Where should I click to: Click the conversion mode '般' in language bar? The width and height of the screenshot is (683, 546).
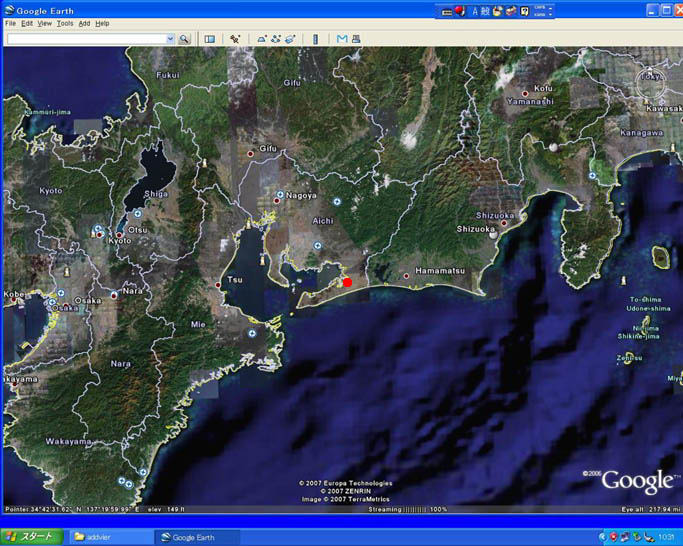[x=485, y=11]
